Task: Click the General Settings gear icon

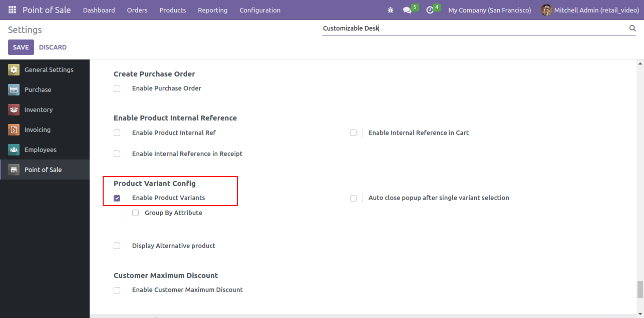Action: point(14,70)
